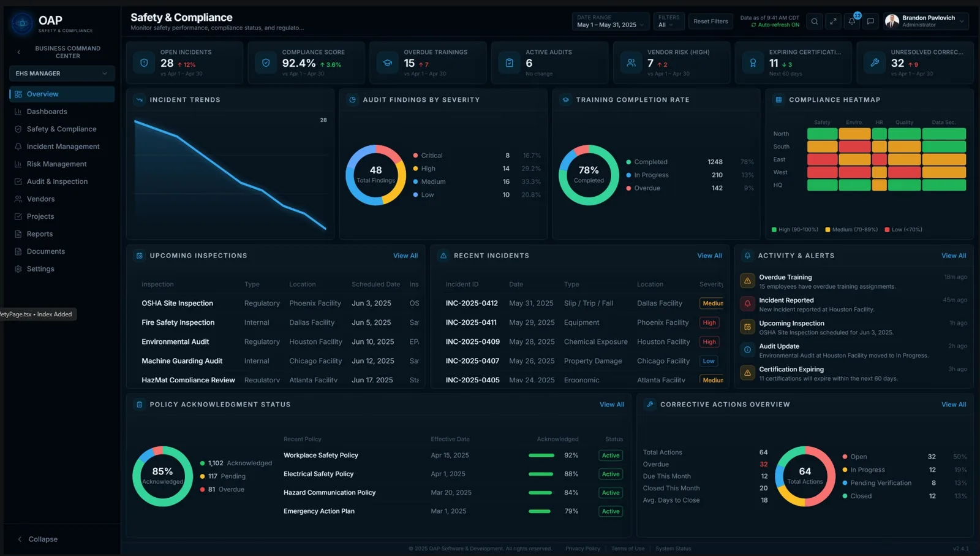
Task: Click the Compliance Heatmap grid icon
Action: coord(778,100)
